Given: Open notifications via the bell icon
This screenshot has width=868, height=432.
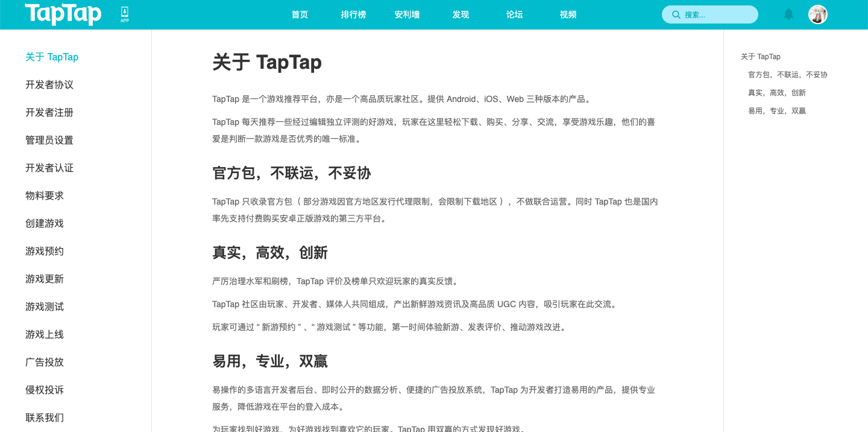Looking at the screenshot, I should (788, 14).
